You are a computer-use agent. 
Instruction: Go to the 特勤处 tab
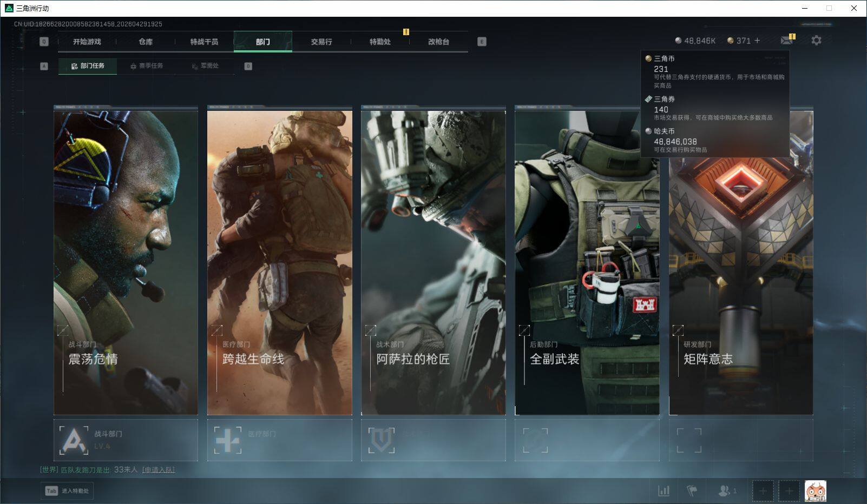[x=380, y=42]
